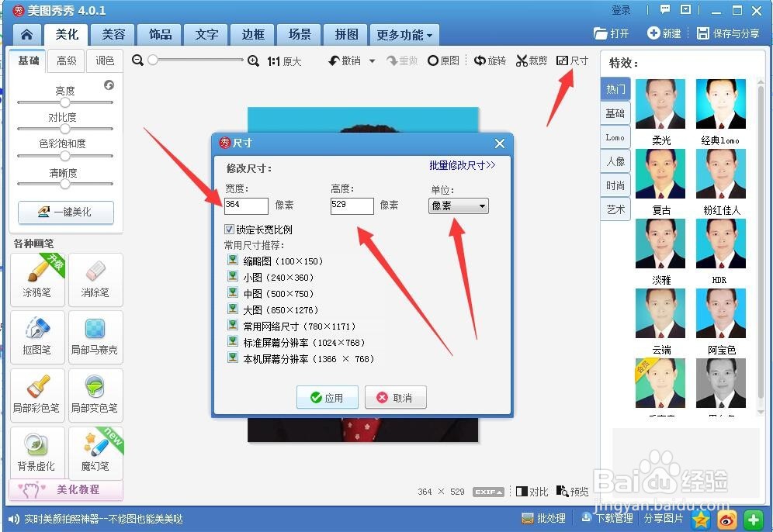Open 美化教程 tutorial banner
The height and width of the screenshot is (532, 773).
[66, 489]
